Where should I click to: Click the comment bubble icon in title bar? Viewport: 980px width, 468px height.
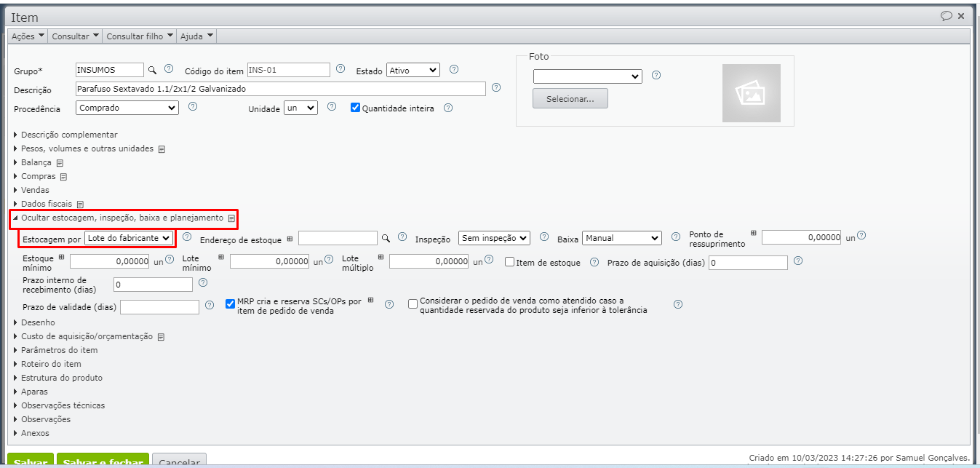click(x=946, y=16)
